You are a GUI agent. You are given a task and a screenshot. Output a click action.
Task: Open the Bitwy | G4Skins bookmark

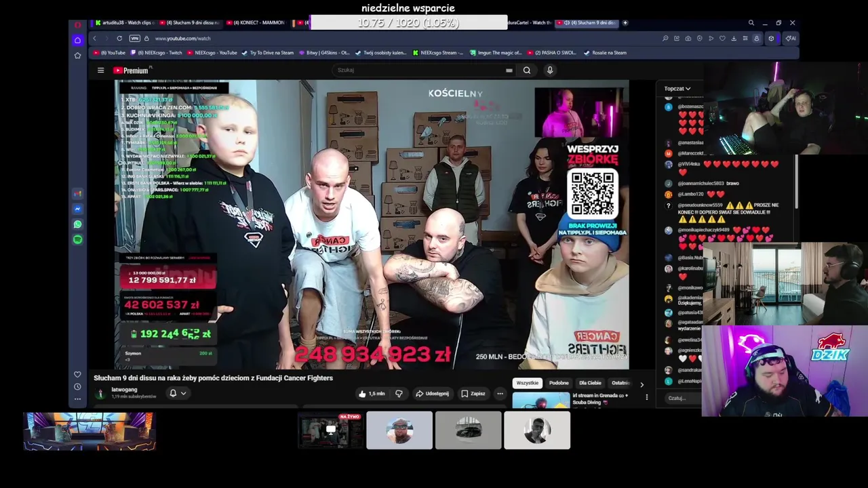pos(324,53)
